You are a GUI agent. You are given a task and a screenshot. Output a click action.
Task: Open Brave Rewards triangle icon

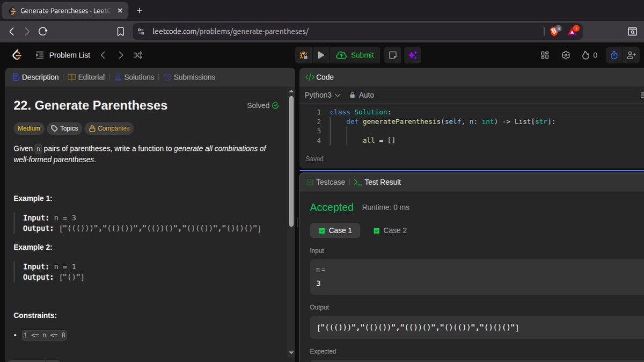(x=573, y=31)
